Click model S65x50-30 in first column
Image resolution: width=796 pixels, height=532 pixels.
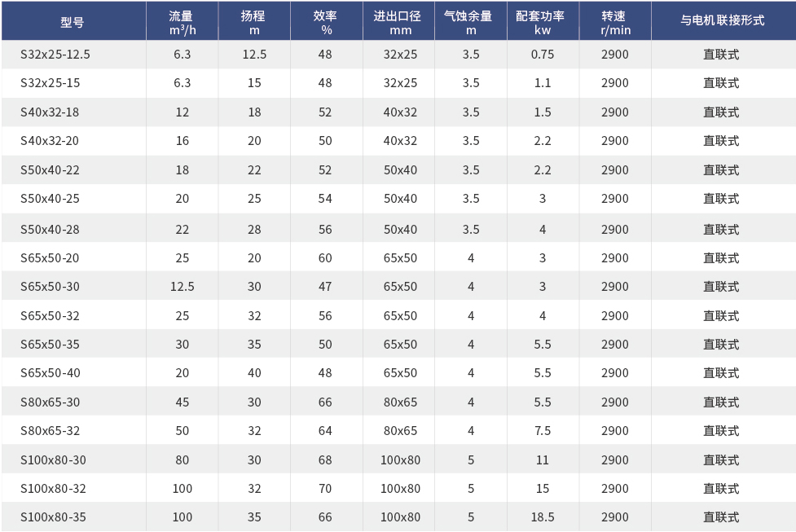pos(50,287)
